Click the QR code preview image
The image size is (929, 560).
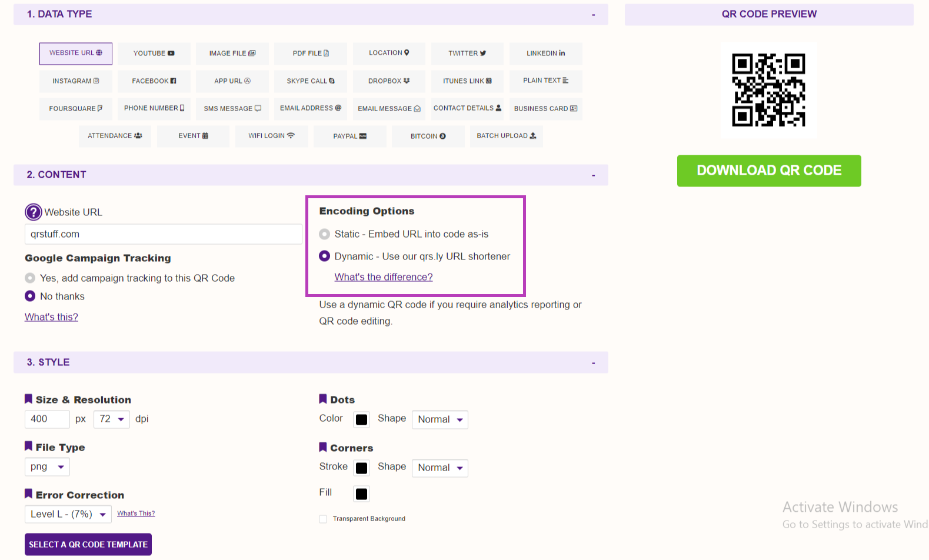[768, 90]
